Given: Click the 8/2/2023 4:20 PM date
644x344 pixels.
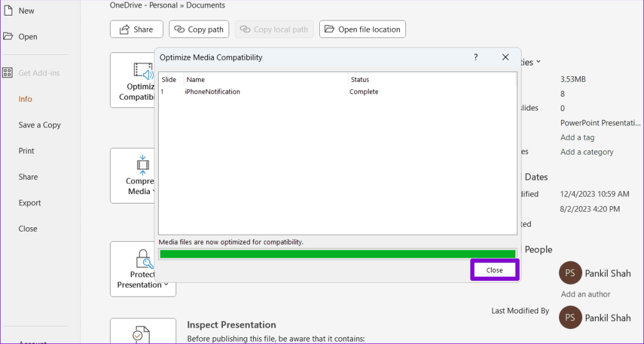Looking at the screenshot, I should 590,209.
